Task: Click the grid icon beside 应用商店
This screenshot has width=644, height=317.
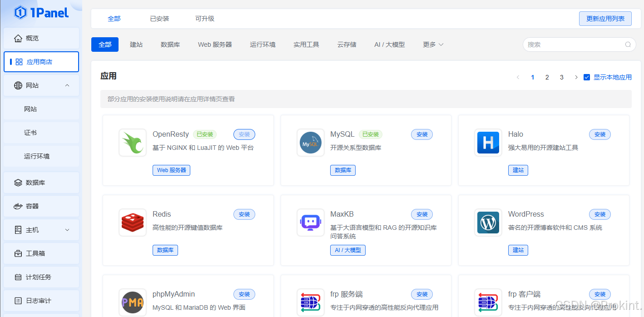Action: tap(19, 62)
